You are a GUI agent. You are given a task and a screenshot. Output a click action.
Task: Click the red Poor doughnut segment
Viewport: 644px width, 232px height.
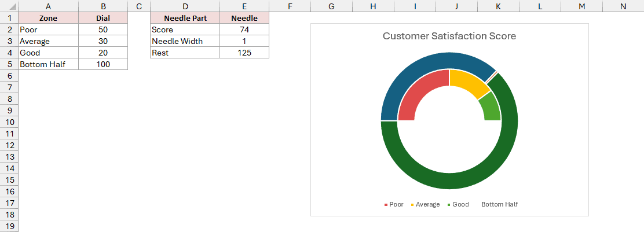pos(419,90)
